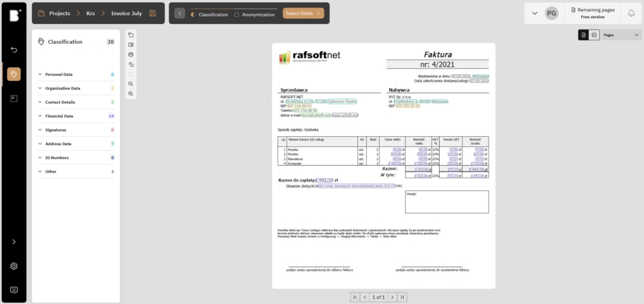Click the undo arrow in left sidebar
The width and height of the screenshot is (644, 304).
13,50
